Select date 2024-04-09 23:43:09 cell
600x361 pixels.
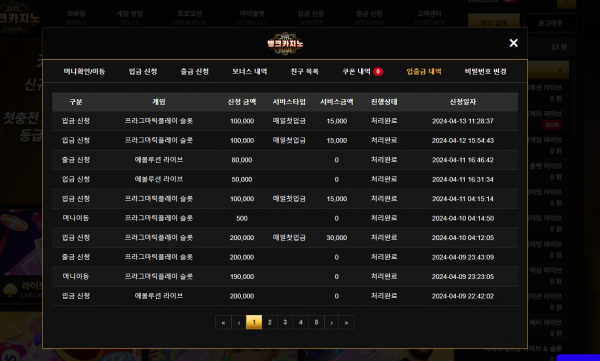(x=463, y=257)
